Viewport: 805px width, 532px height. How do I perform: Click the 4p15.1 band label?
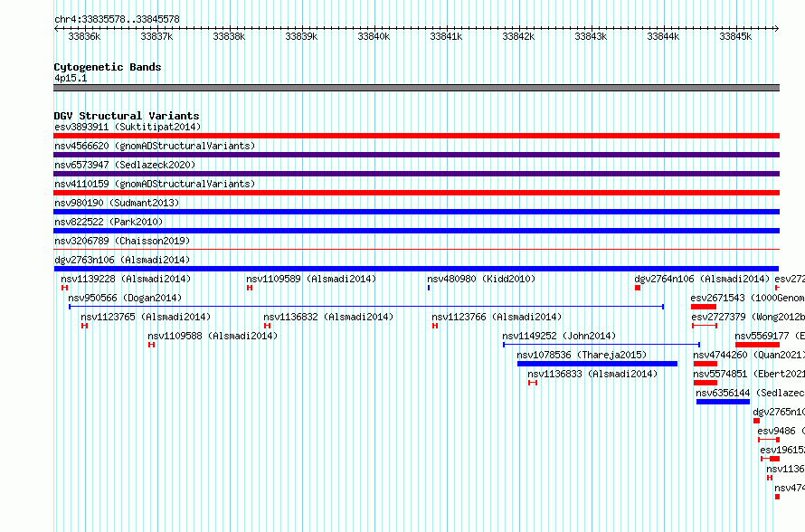pos(71,78)
